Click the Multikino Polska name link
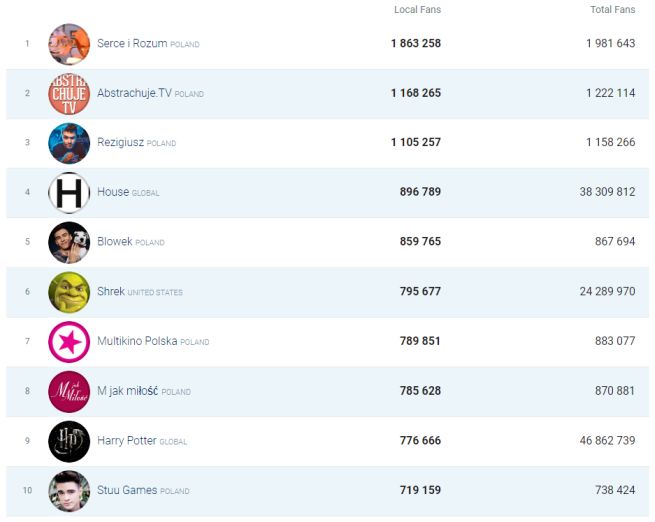 coord(137,342)
